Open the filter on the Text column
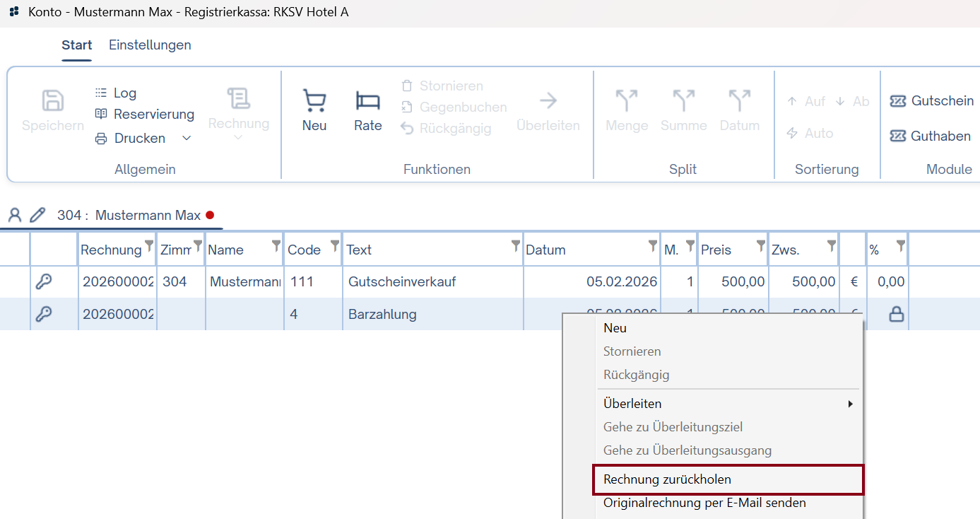980x519 pixels. tap(515, 245)
